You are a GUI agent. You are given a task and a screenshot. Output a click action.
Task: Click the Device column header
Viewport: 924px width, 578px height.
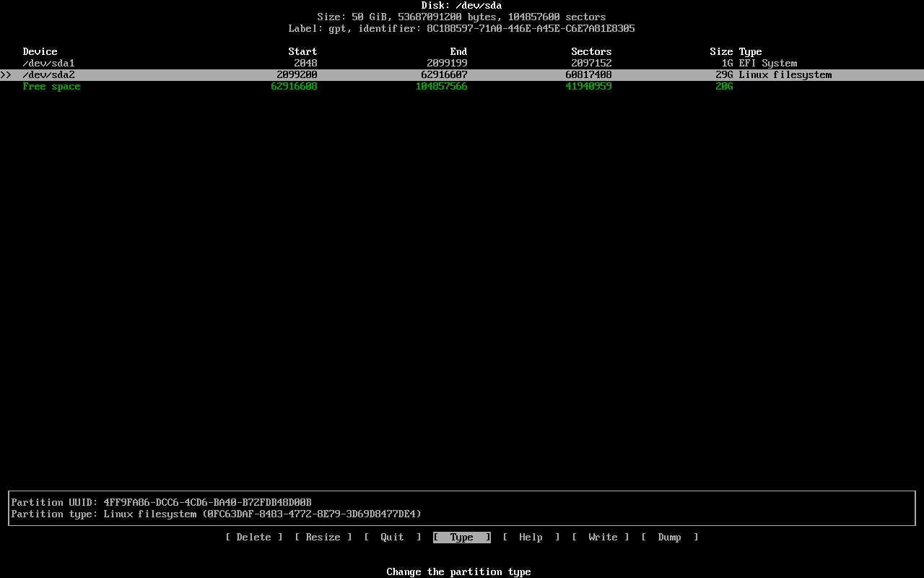coord(40,51)
